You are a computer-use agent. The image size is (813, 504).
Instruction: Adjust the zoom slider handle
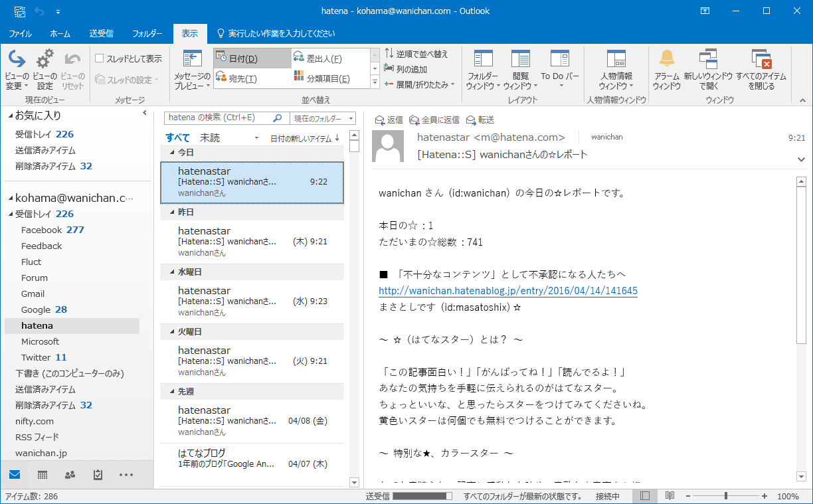[726, 496]
